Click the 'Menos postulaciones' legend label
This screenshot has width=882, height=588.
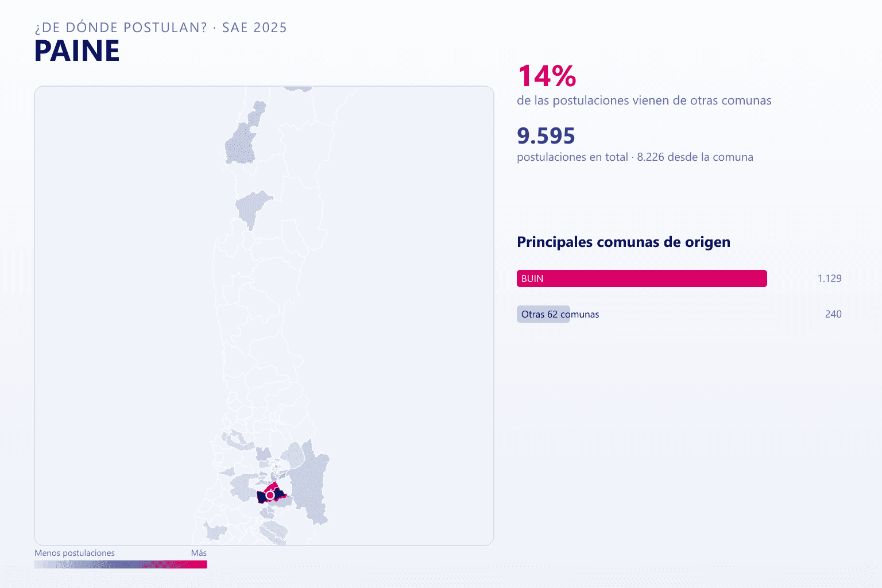[x=75, y=553]
